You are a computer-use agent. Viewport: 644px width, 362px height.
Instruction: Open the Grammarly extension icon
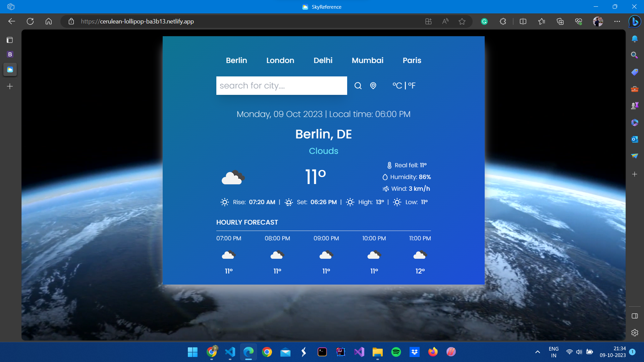pos(484,21)
